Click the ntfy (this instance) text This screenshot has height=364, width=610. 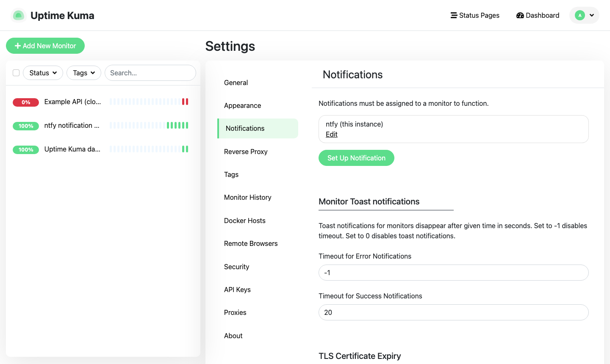[x=354, y=124]
